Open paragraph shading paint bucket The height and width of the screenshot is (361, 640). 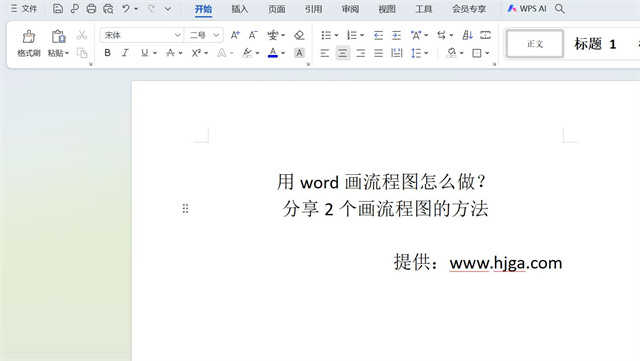click(451, 53)
